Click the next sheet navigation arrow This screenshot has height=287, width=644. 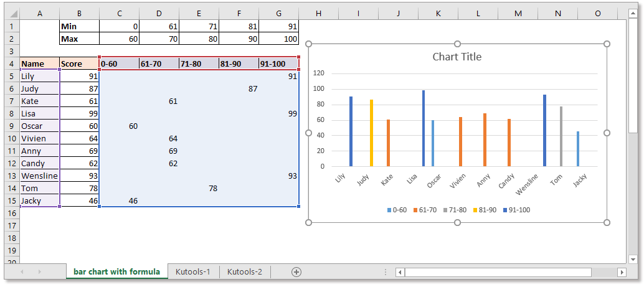pyautogui.click(x=40, y=272)
